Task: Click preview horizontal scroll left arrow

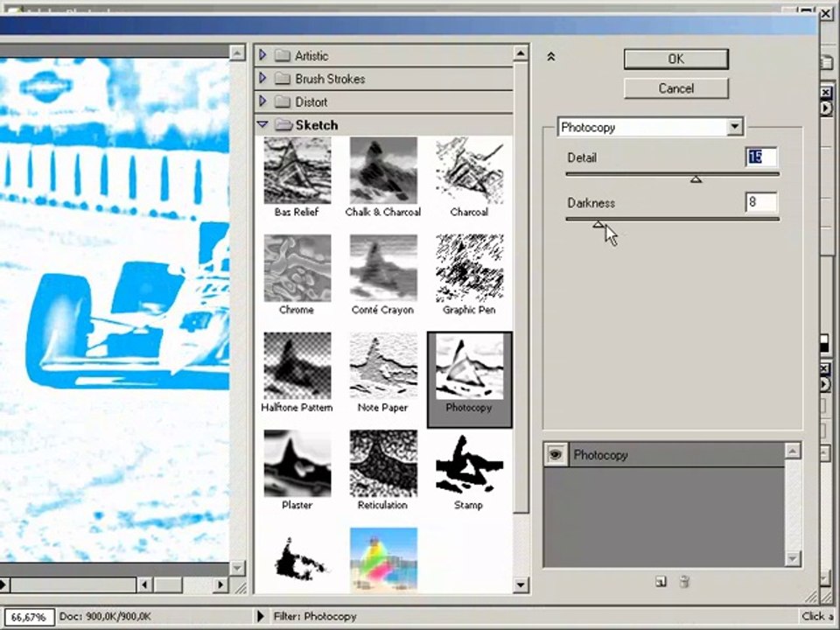Action: [144, 584]
